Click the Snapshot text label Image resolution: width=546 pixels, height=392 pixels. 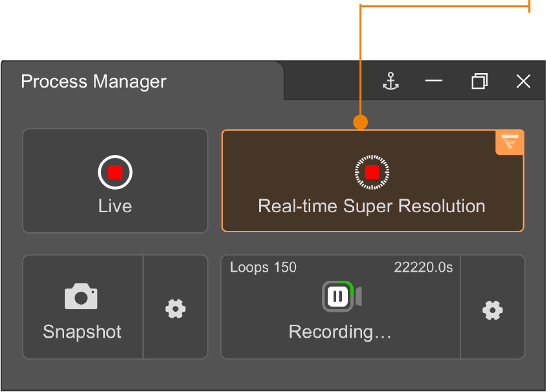click(x=82, y=331)
